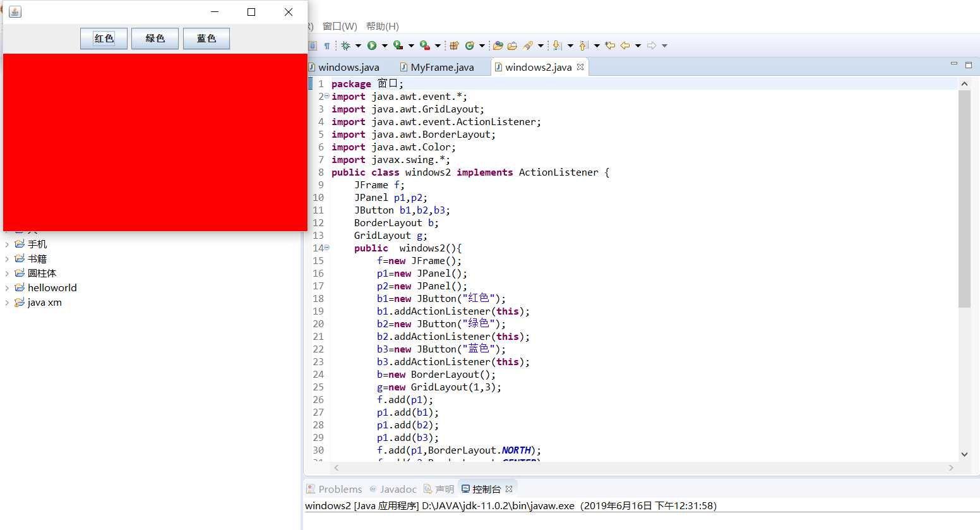Click the Java coffee cup window icon

pos(15,12)
